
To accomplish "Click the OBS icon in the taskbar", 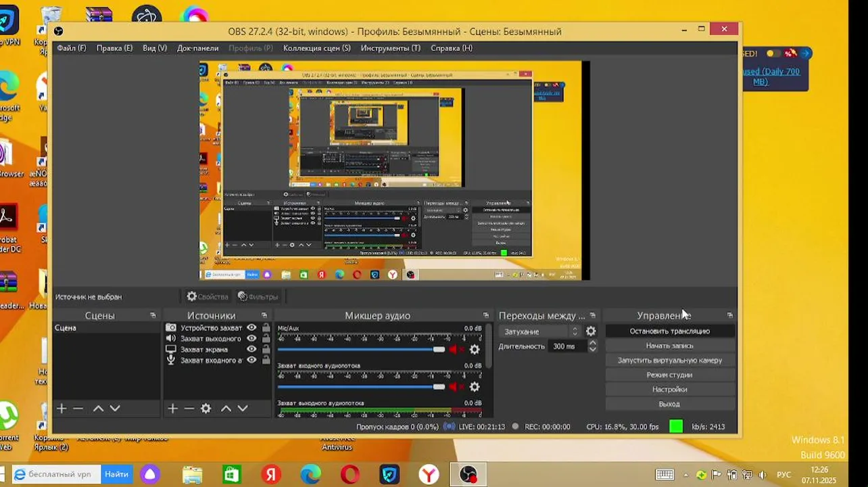I will pos(468,475).
